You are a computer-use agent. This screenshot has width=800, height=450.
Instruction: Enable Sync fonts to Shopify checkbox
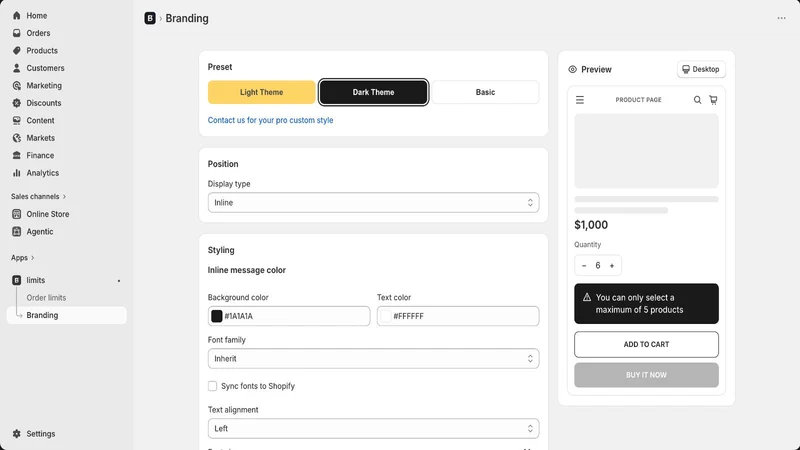[212, 386]
